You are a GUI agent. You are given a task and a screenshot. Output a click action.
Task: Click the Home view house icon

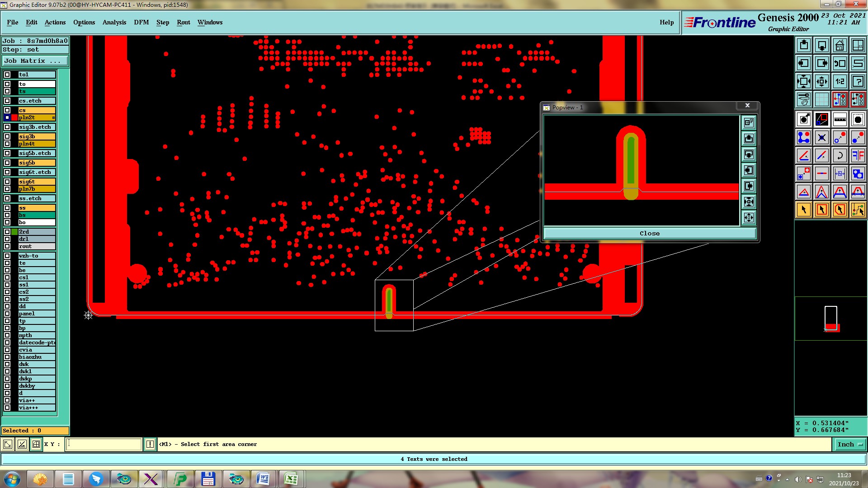[x=840, y=46]
